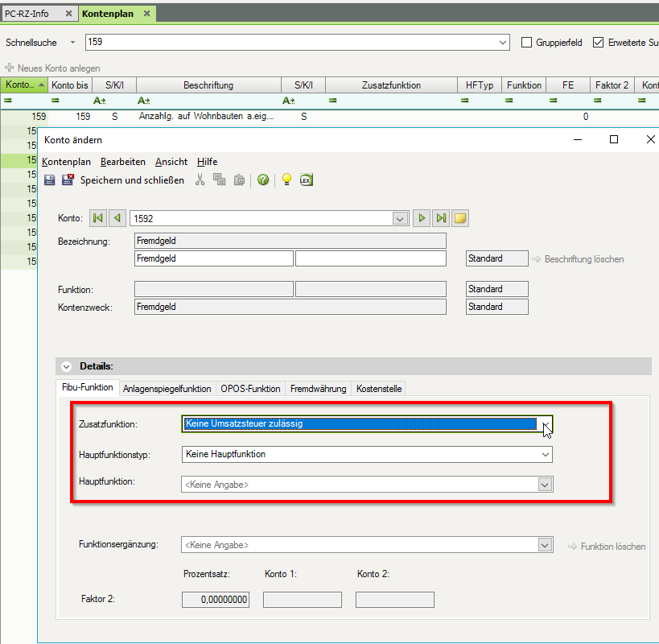
Task: Open the Hauptfunktion dropdown
Action: pyautogui.click(x=545, y=485)
